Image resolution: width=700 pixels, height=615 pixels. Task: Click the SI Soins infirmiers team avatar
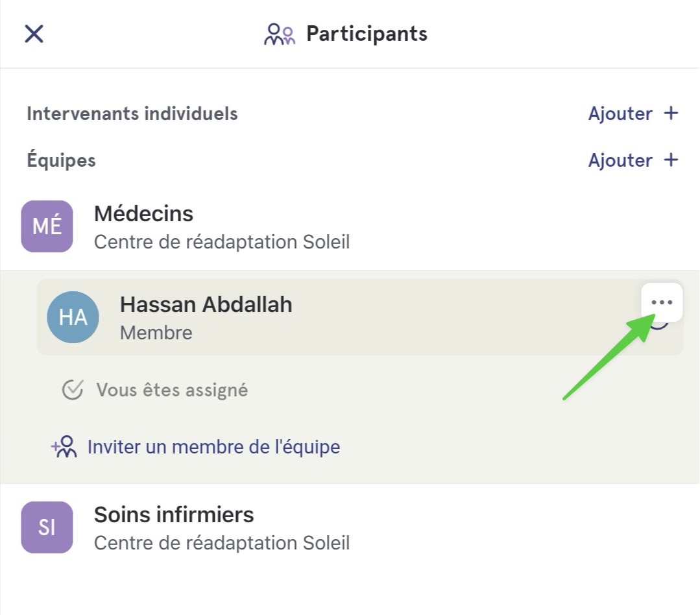coord(47,527)
